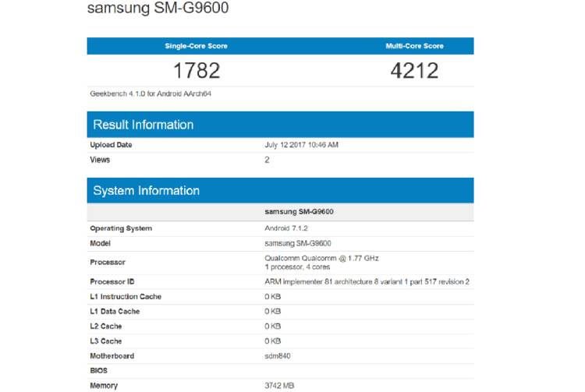Click the Multi-Core Score header

pyautogui.click(x=414, y=46)
